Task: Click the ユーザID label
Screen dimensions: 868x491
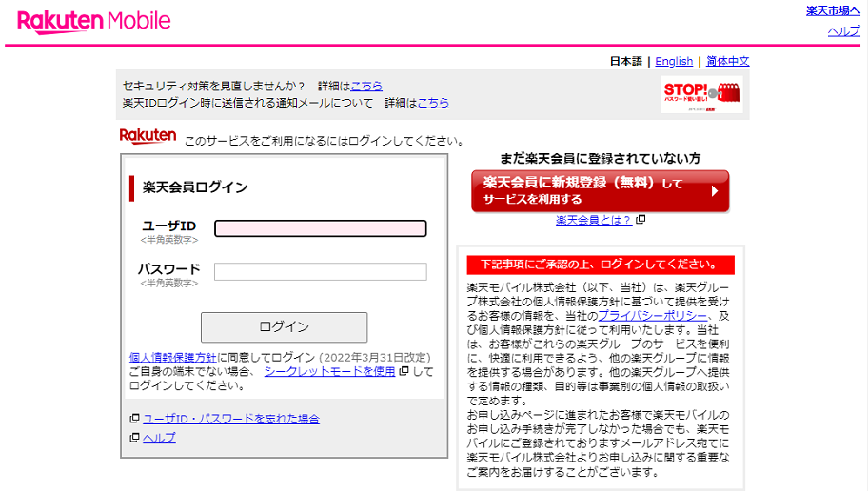Action: pyautogui.click(x=169, y=226)
